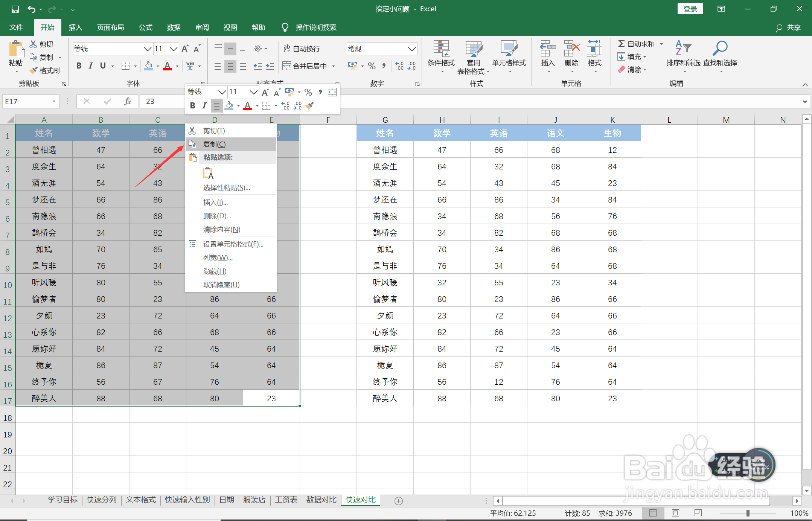Click the 共享 share button
The image size is (812, 521).
click(x=788, y=27)
